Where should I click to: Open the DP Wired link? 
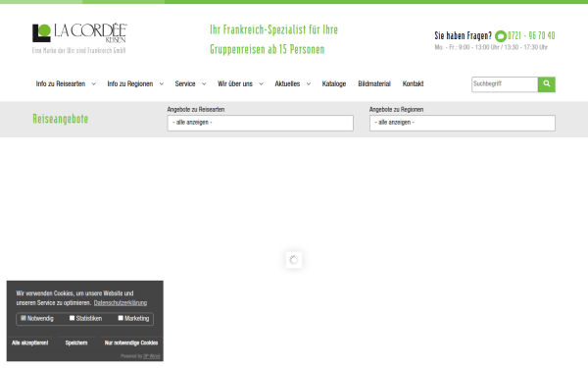click(152, 356)
